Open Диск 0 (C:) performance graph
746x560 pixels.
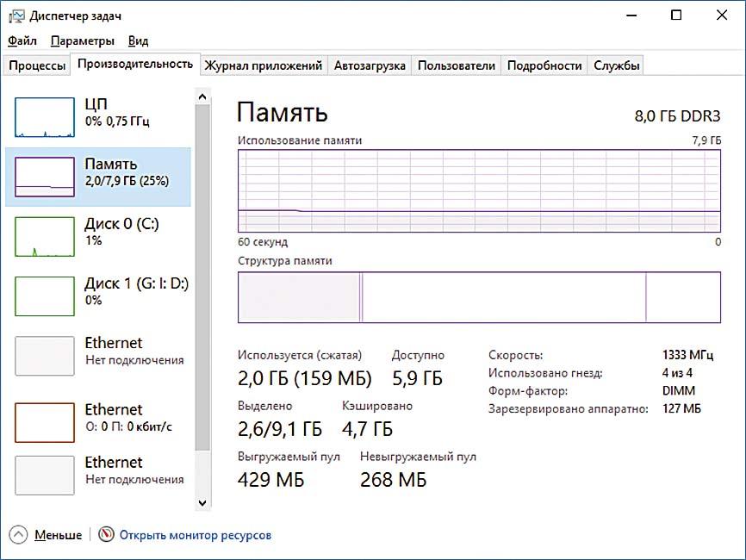(45, 237)
